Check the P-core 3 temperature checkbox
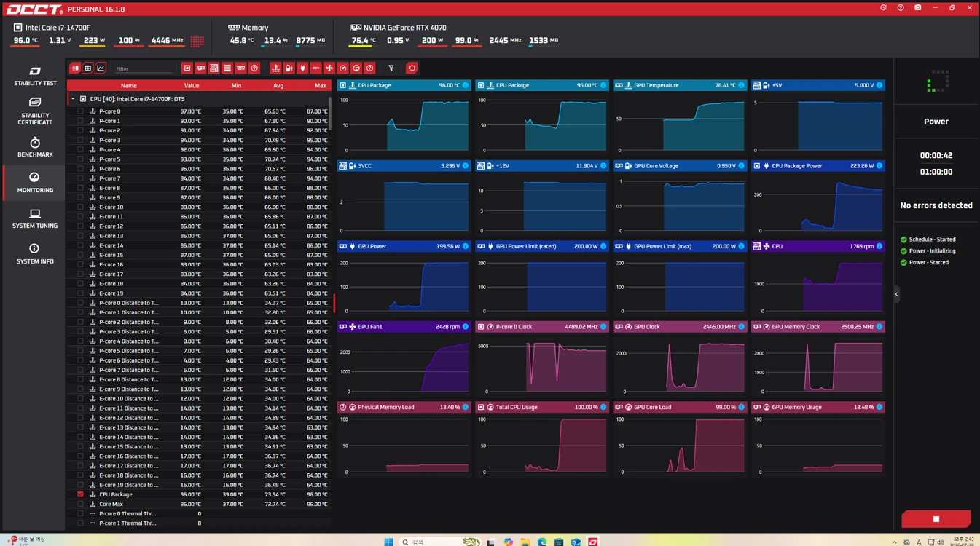The width and height of the screenshot is (980, 546). tap(80, 140)
